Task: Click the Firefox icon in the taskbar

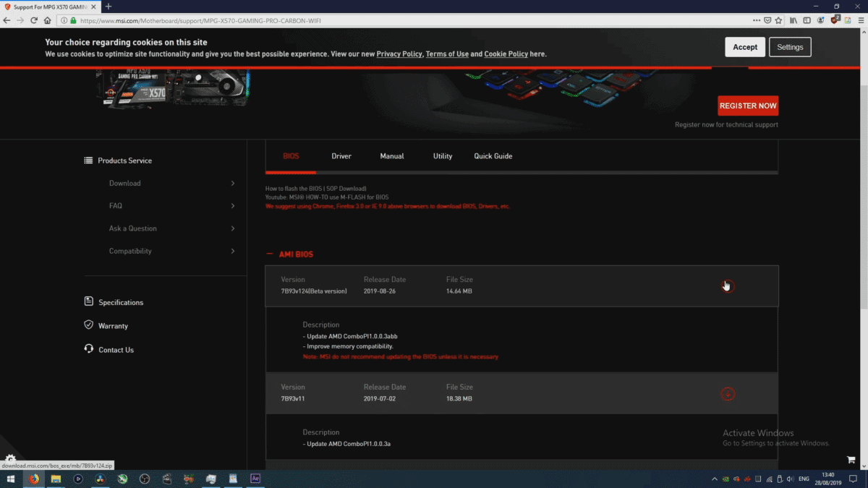Action: pos(33,479)
